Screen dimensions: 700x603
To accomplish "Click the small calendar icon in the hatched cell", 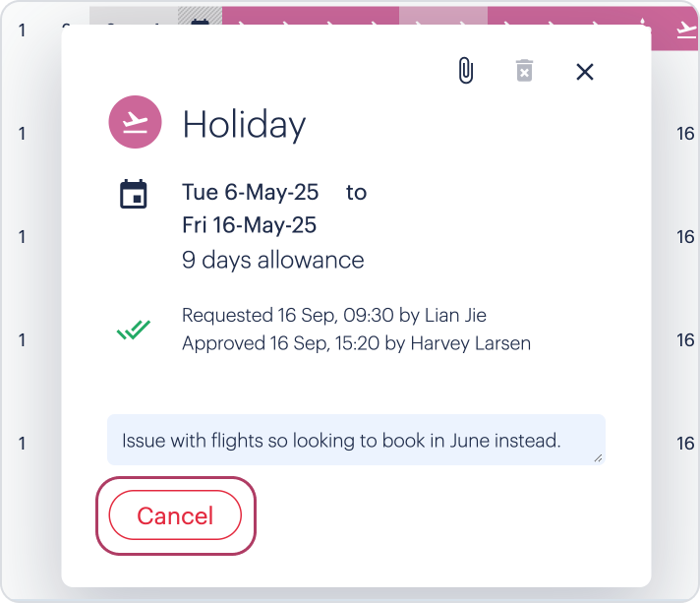I will pos(200,22).
